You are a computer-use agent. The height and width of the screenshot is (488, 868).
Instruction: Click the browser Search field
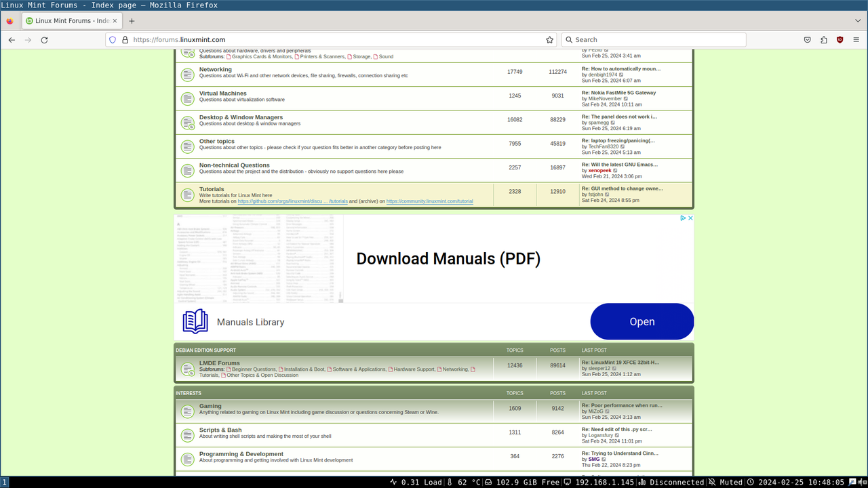point(654,40)
